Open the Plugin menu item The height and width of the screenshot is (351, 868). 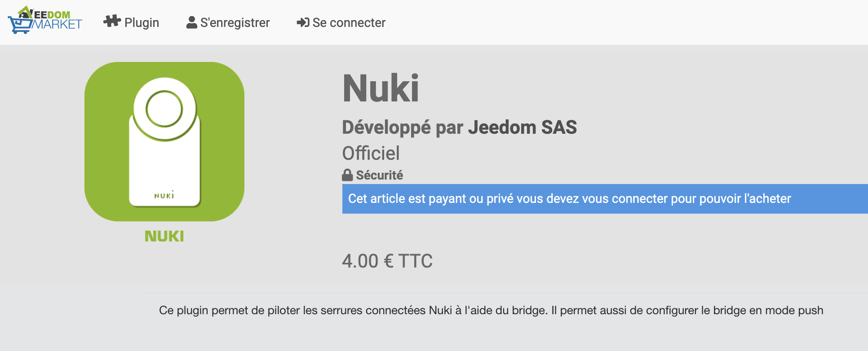point(131,22)
